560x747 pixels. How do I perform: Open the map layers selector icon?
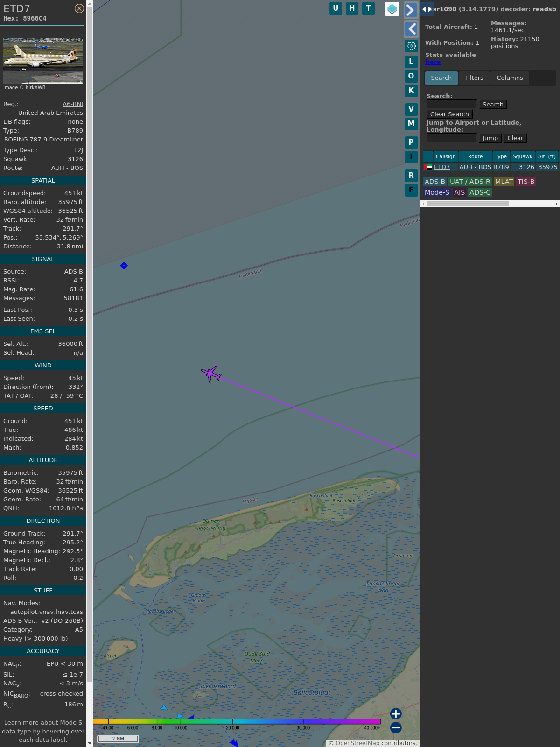[392, 8]
